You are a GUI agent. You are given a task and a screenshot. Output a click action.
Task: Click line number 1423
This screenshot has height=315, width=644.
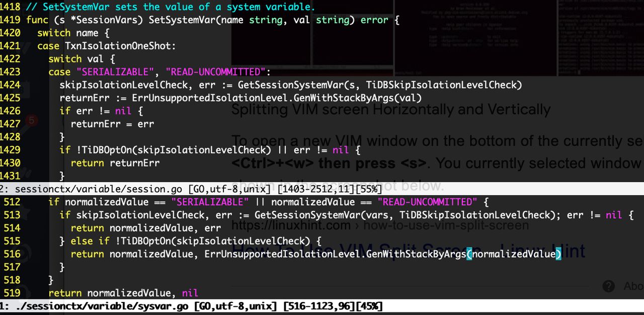12,72
